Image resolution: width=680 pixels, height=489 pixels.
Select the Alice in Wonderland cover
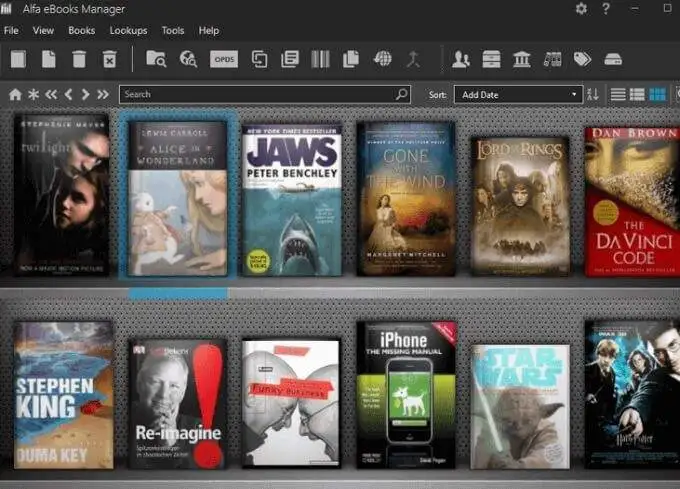click(x=178, y=199)
